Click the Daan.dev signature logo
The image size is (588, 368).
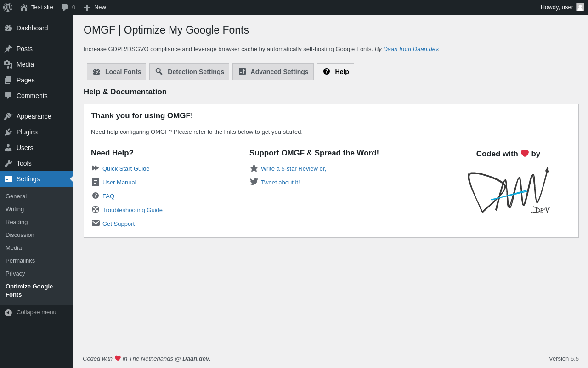coord(508,190)
